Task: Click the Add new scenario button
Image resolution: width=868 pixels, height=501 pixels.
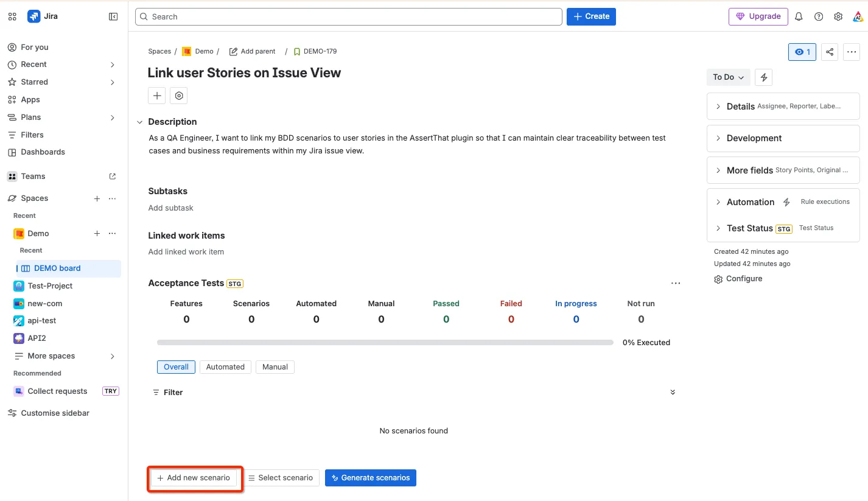Action: tap(194, 478)
